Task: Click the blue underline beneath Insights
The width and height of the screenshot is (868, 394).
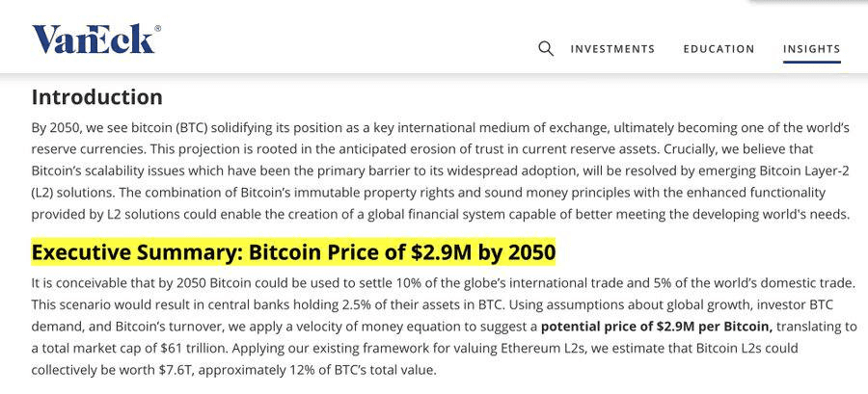Action: [x=811, y=62]
